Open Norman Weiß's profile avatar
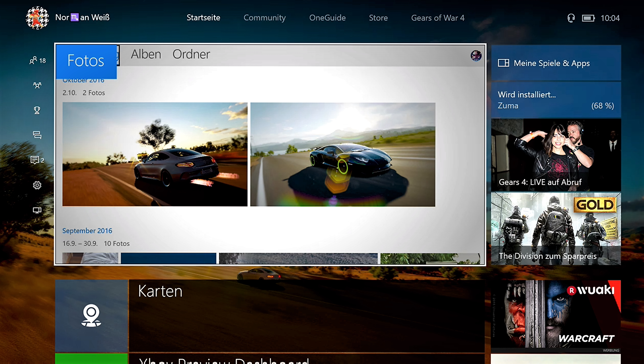 coord(38,18)
